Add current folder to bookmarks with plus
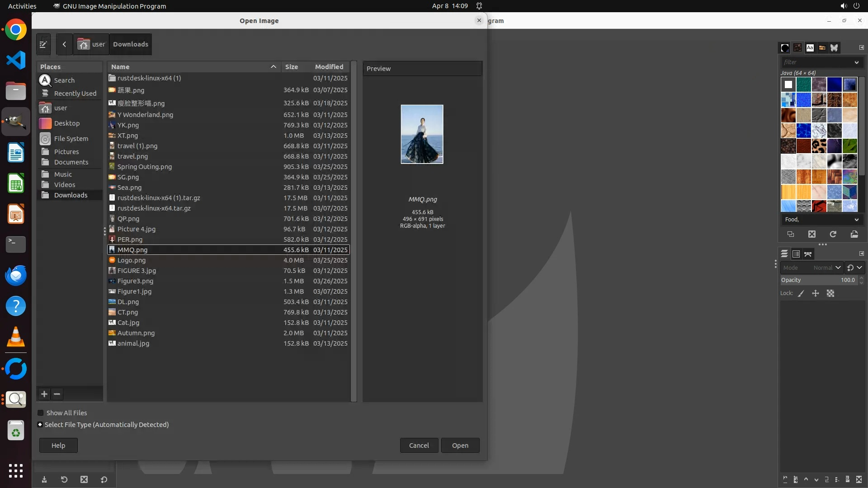Image resolution: width=868 pixels, height=488 pixels. pyautogui.click(x=44, y=394)
